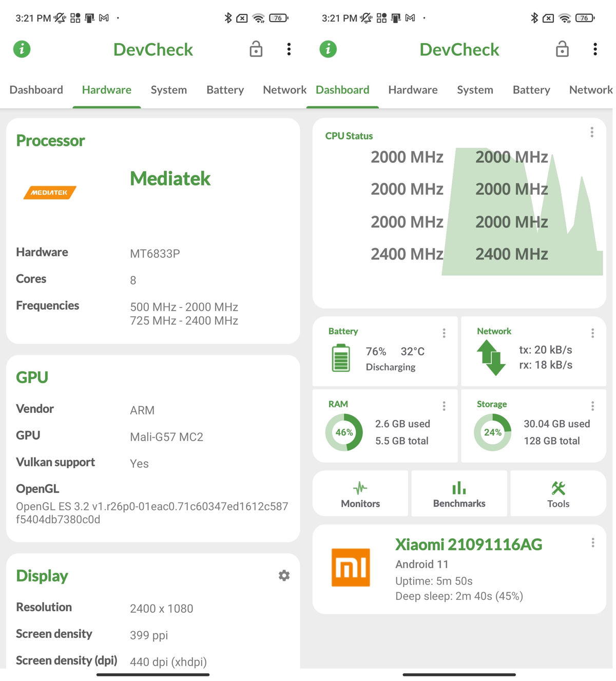The height and width of the screenshot is (681, 616).
Task: Open the DevCheck overflow menu
Action: [x=289, y=49]
